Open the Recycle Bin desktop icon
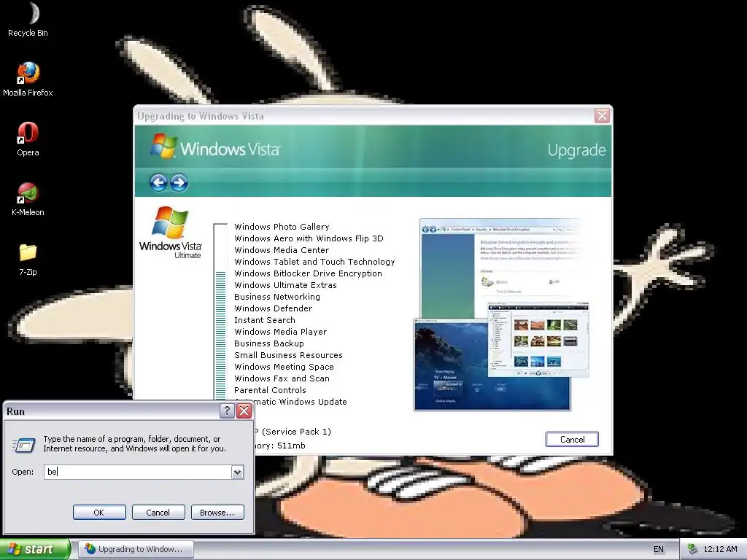The image size is (747, 560). (28, 19)
